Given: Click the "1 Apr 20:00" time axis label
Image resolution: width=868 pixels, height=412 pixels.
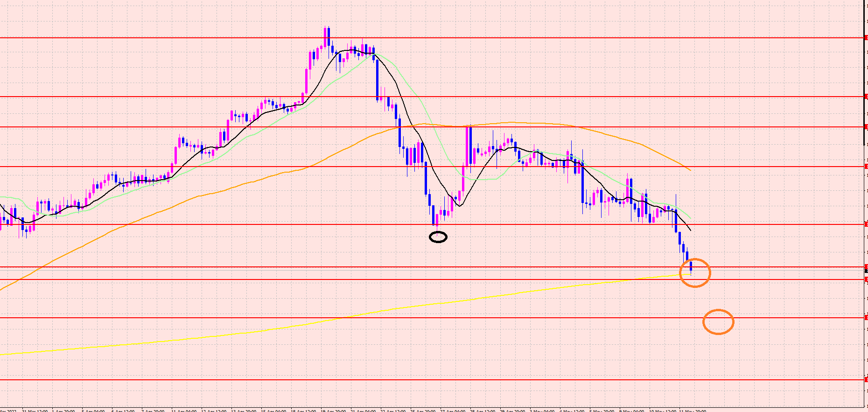Looking at the screenshot, I should (64, 411).
